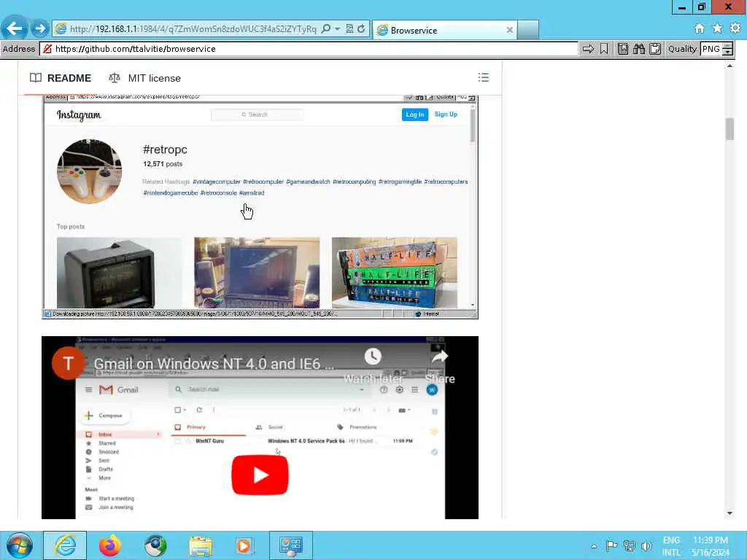Open the Windows Start button

[x=20, y=545]
